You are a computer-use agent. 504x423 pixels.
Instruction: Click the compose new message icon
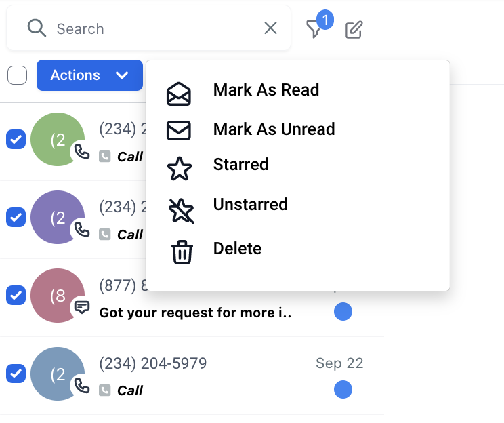click(x=354, y=30)
